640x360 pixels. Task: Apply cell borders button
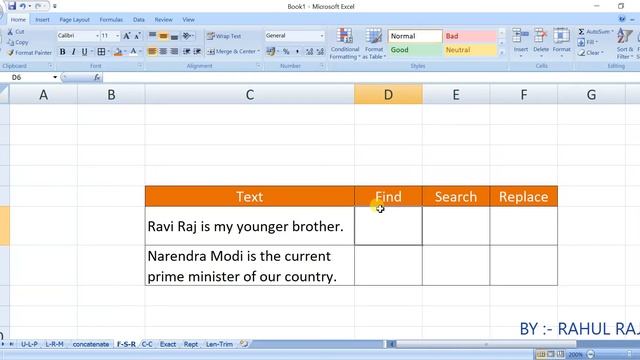pos(101,52)
